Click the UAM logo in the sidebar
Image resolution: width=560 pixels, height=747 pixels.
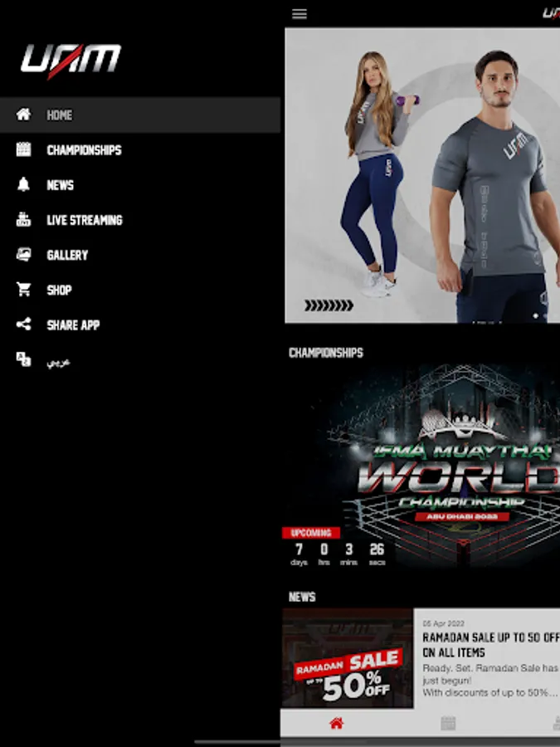pyautogui.click(x=71, y=61)
